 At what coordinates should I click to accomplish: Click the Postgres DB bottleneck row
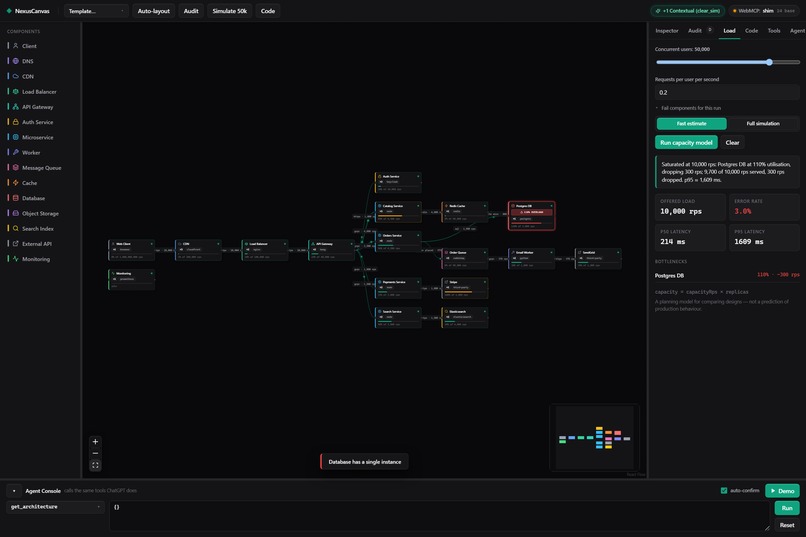click(727, 275)
